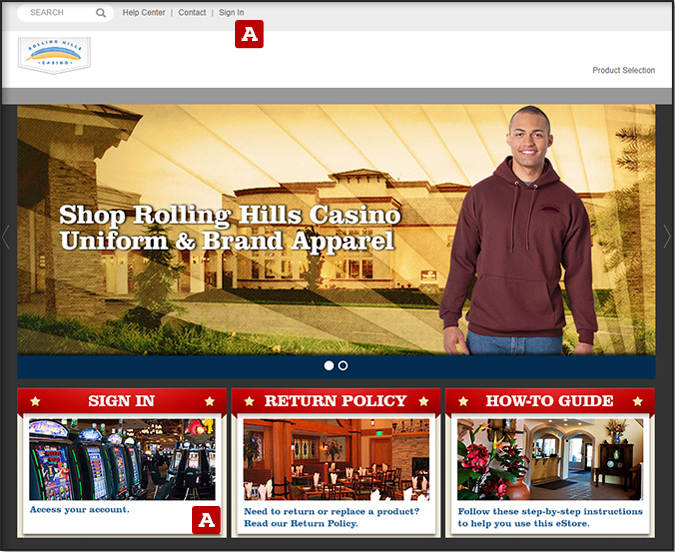Image resolution: width=675 pixels, height=552 pixels.
Task: Open the Help Center link
Action: [x=144, y=13]
